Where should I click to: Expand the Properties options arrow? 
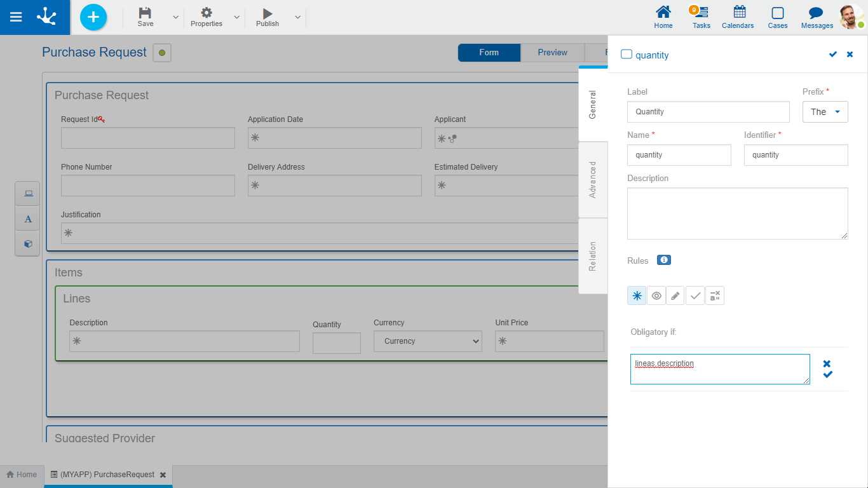(x=236, y=17)
